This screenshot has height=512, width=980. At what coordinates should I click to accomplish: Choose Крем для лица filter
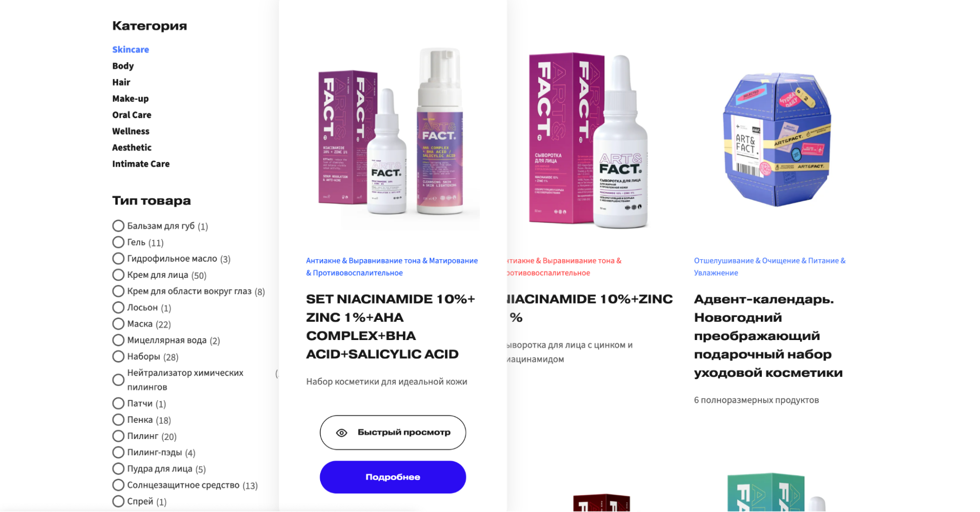point(118,275)
